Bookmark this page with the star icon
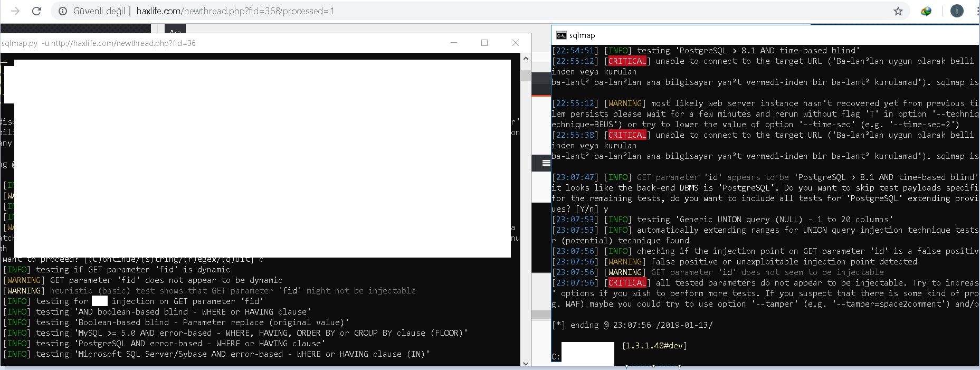 [x=898, y=11]
